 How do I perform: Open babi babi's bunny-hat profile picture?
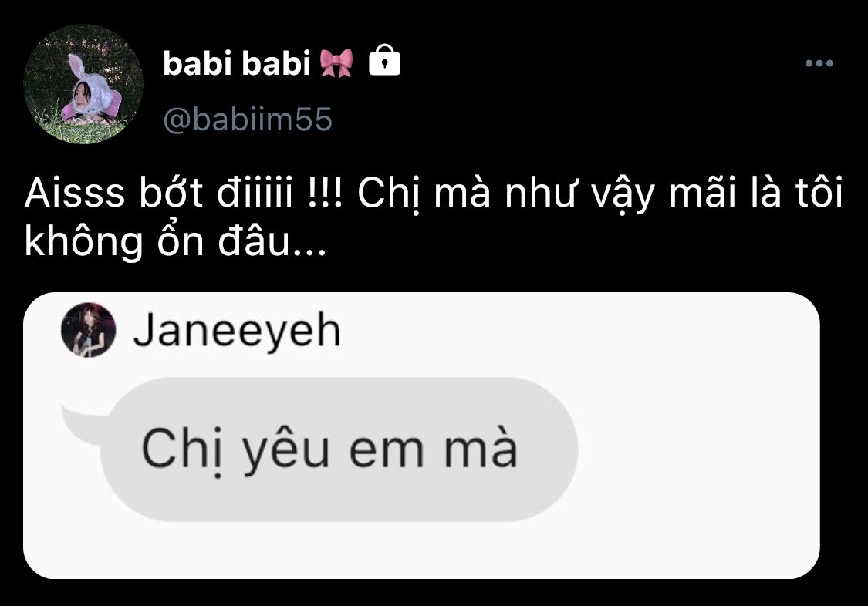pyautogui.click(x=83, y=84)
